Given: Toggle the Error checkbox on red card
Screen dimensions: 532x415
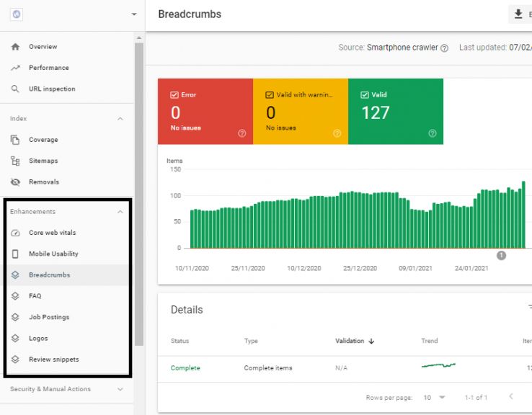Looking at the screenshot, I should pos(174,95).
